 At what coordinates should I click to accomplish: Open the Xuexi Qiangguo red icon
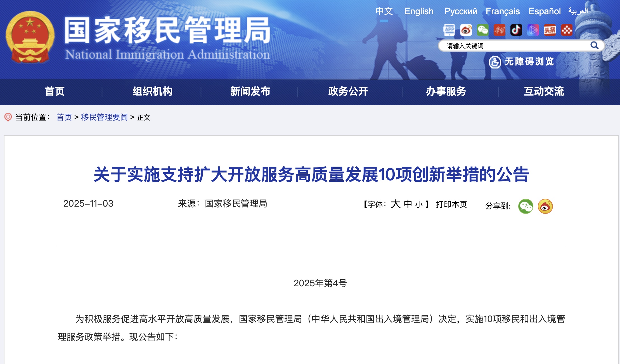coord(500,30)
